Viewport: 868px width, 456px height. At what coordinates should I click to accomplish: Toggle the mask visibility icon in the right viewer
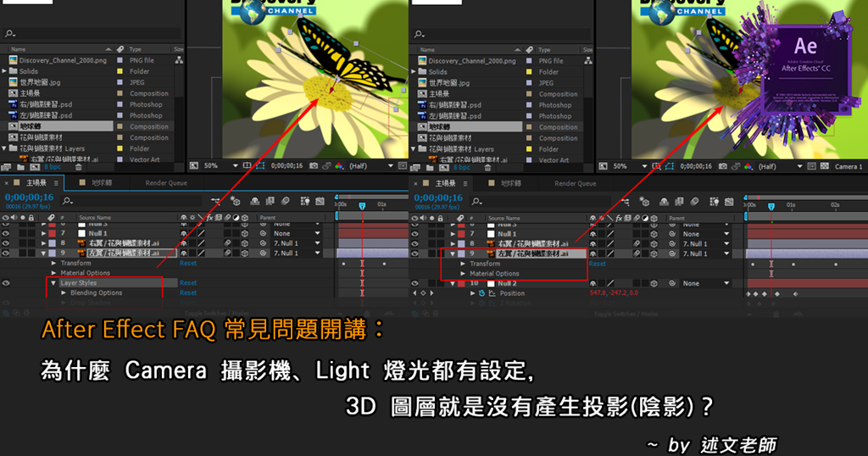670,166
